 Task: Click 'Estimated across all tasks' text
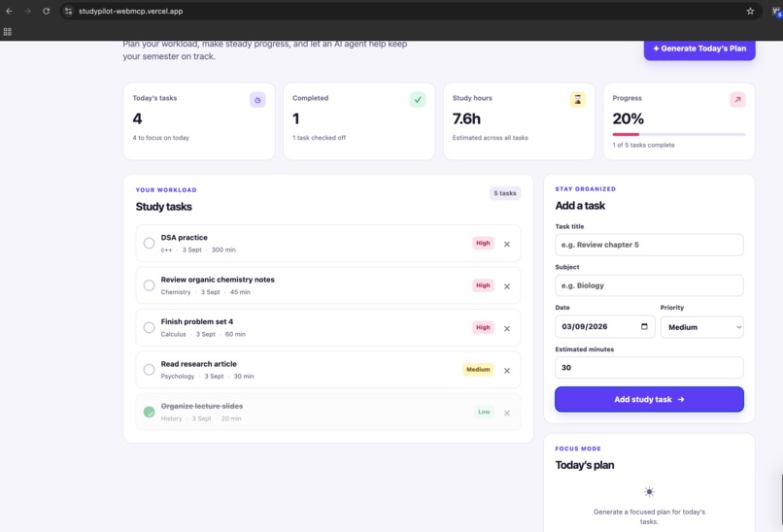point(490,138)
